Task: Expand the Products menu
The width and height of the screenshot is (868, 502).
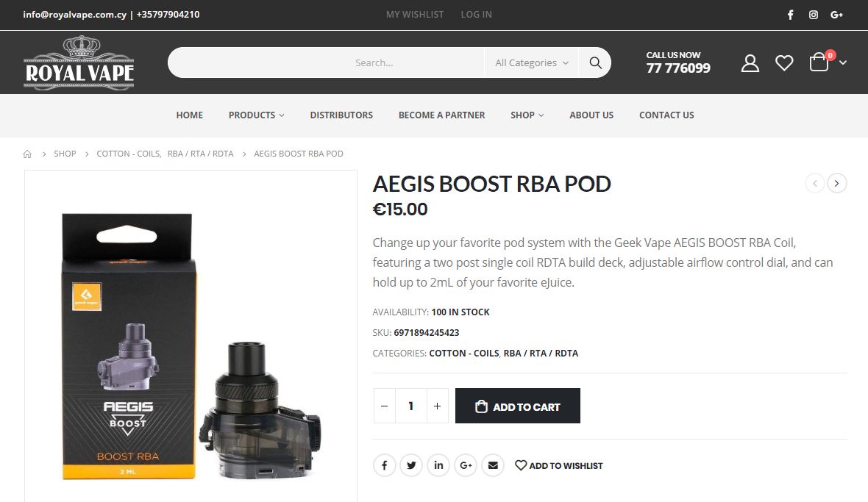Action: [256, 115]
